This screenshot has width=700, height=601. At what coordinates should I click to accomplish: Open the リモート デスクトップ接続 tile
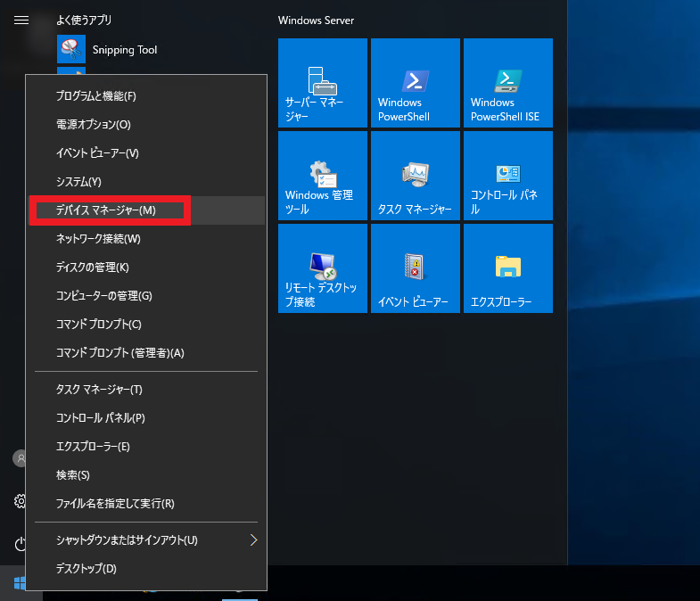click(x=322, y=268)
